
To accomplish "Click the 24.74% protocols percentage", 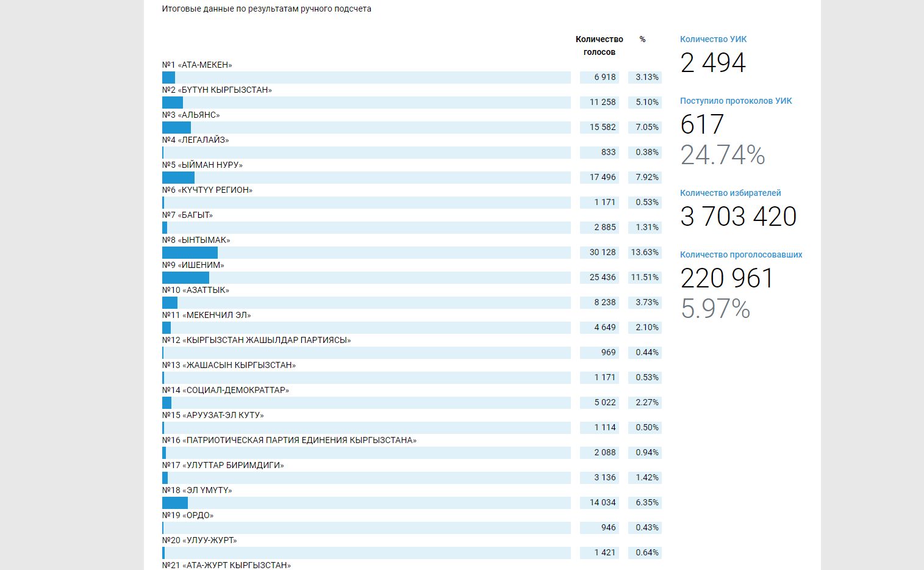I will tap(723, 155).
